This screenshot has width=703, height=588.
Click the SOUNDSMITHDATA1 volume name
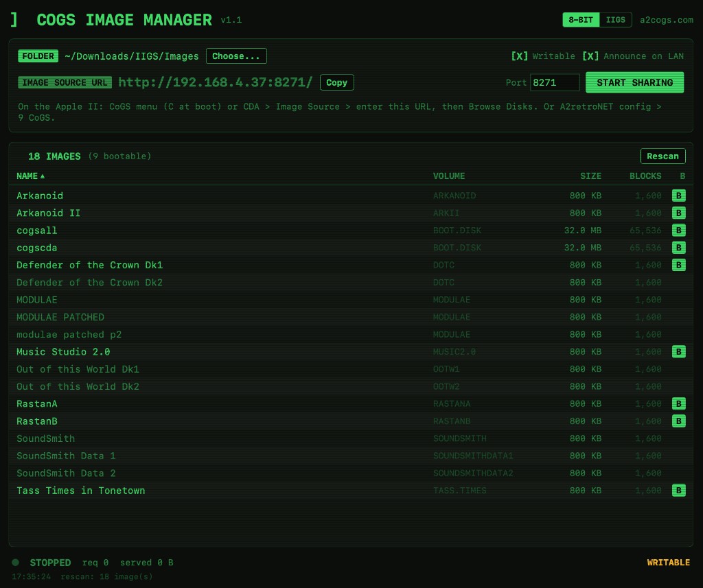[473, 456]
